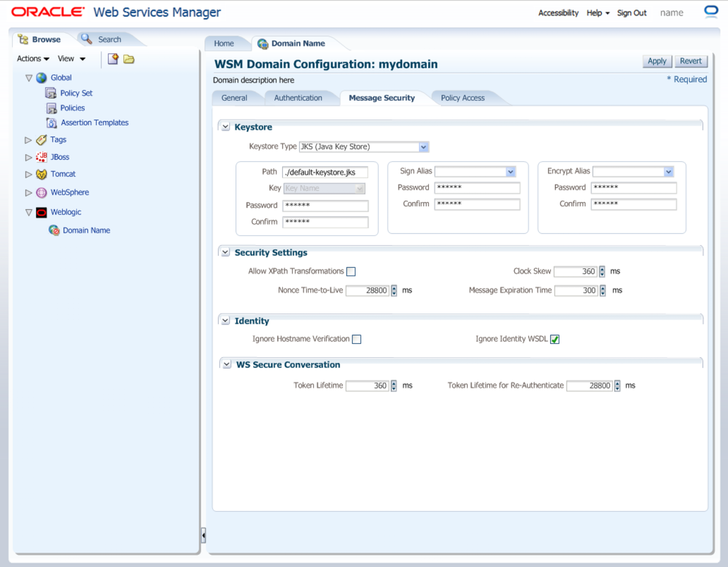Click the WebSphere sphere icon
The height and width of the screenshot is (567, 728).
41,193
